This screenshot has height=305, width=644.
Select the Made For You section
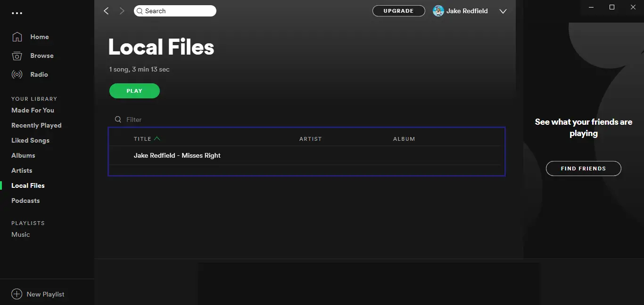tap(32, 110)
